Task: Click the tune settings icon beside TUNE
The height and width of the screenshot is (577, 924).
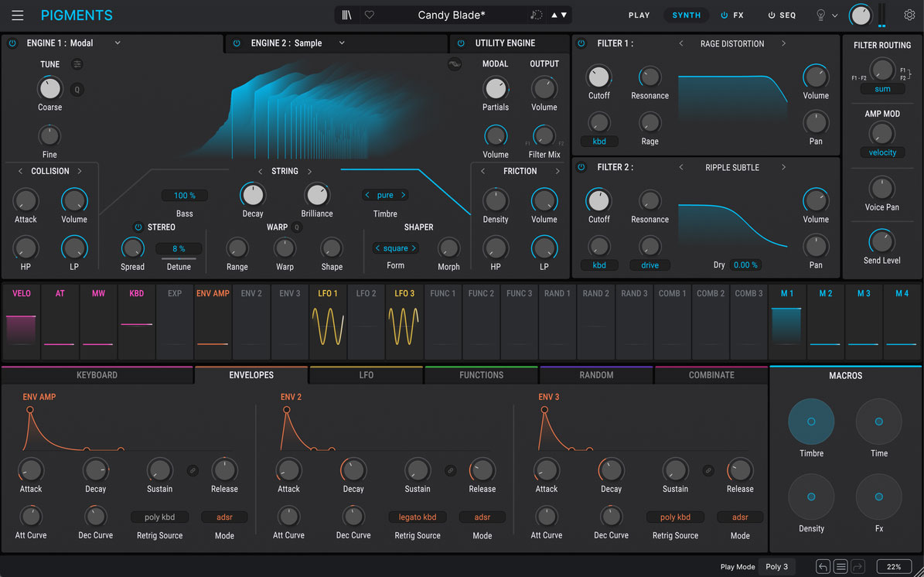Action: coord(77,64)
